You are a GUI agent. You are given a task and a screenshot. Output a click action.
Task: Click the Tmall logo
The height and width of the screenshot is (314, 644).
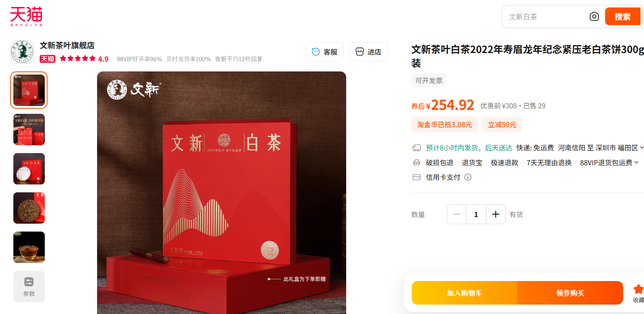click(x=26, y=16)
